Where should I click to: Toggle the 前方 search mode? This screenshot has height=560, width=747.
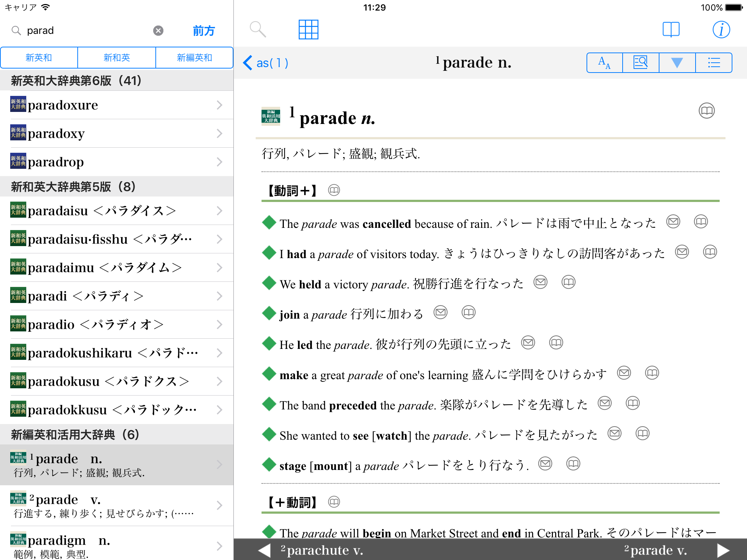(204, 31)
